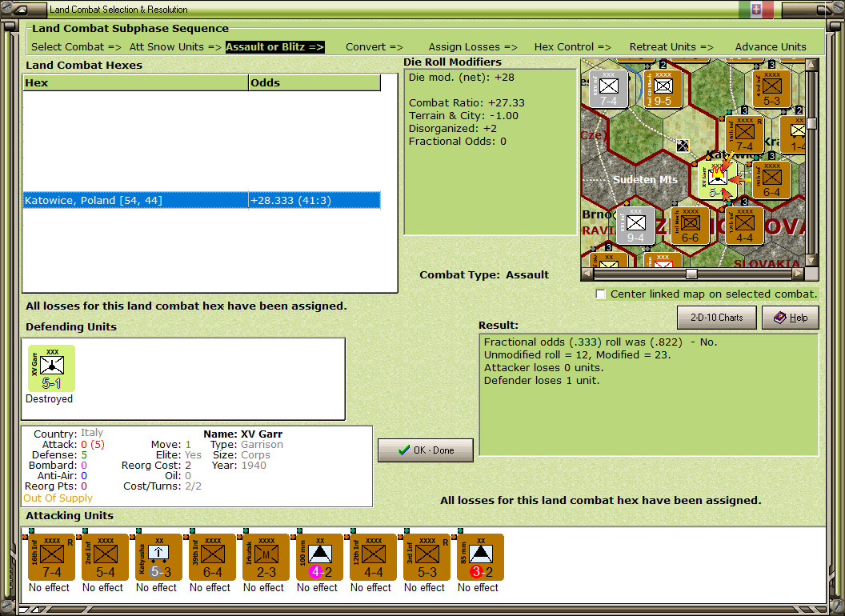Click the map horizontal scrollbar thumb
This screenshot has width=845, height=616.
tap(691, 274)
